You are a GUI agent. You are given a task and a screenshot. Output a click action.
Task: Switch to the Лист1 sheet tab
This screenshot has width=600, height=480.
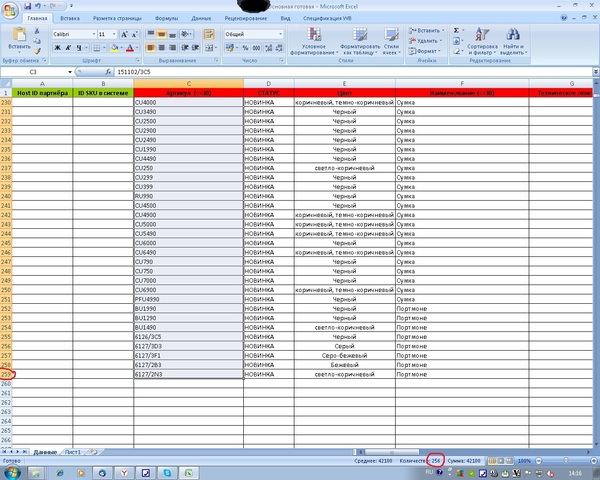[73, 452]
